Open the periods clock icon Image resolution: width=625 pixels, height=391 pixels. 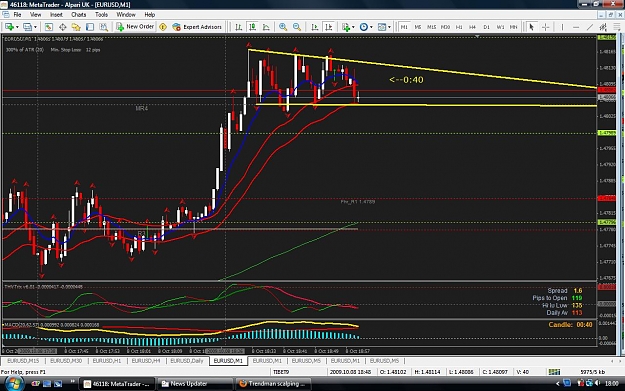364,27
